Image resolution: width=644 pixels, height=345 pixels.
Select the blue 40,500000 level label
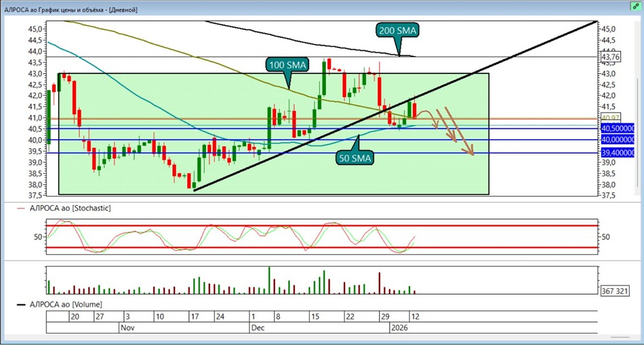[x=618, y=129]
